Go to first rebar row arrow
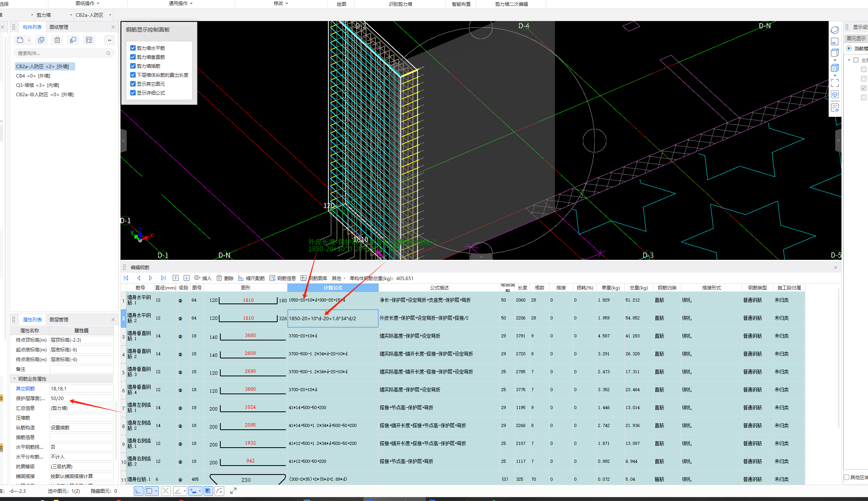 126,278
